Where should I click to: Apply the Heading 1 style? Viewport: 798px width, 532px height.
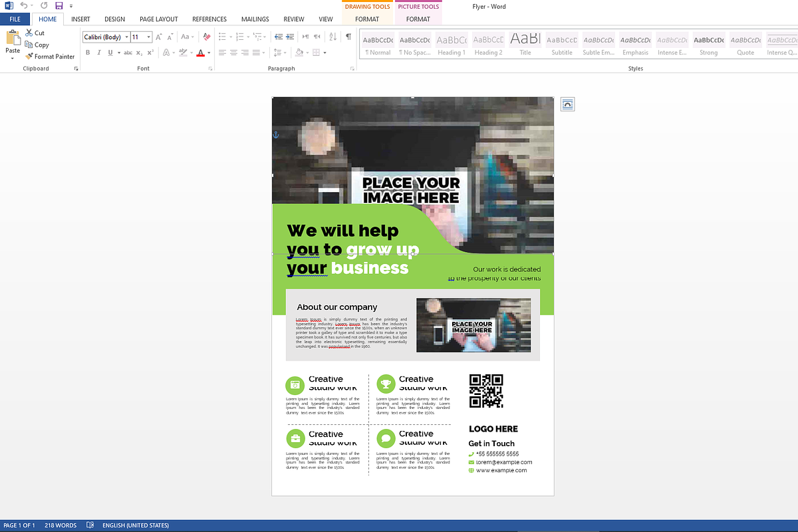tap(452, 45)
